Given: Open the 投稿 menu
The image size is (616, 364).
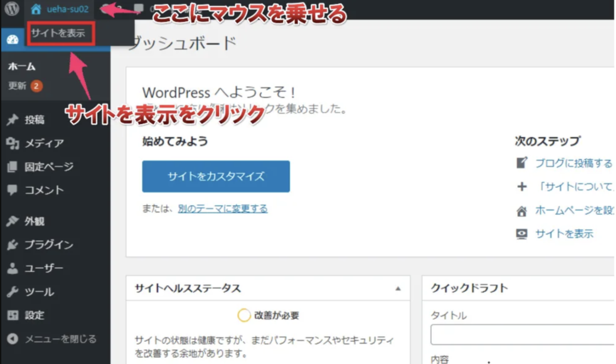Looking at the screenshot, I should [x=34, y=120].
